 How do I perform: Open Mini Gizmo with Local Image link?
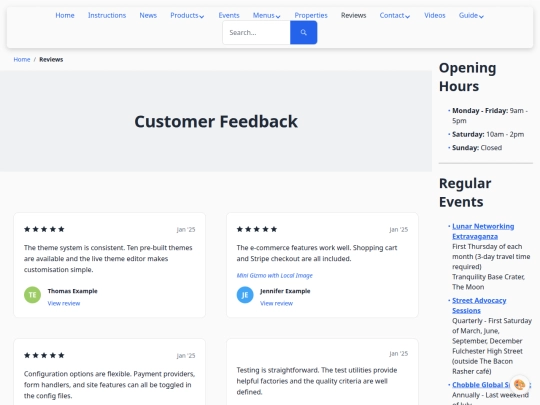(274, 276)
